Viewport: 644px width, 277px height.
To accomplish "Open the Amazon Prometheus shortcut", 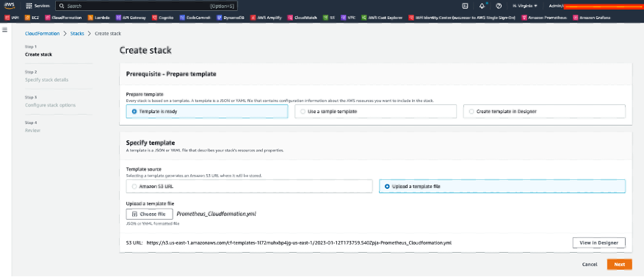I will pos(545,18).
